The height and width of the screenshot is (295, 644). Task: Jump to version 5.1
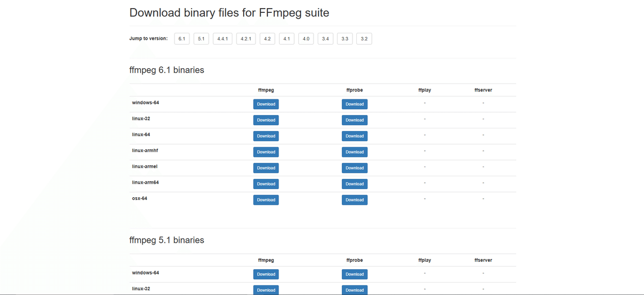pyautogui.click(x=201, y=39)
